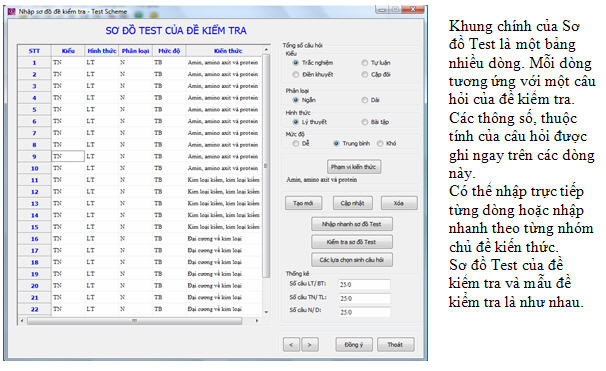Click the Tạo mới button
Screen dimensions: 606x371
pyautogui.click(x=303, y=203)
